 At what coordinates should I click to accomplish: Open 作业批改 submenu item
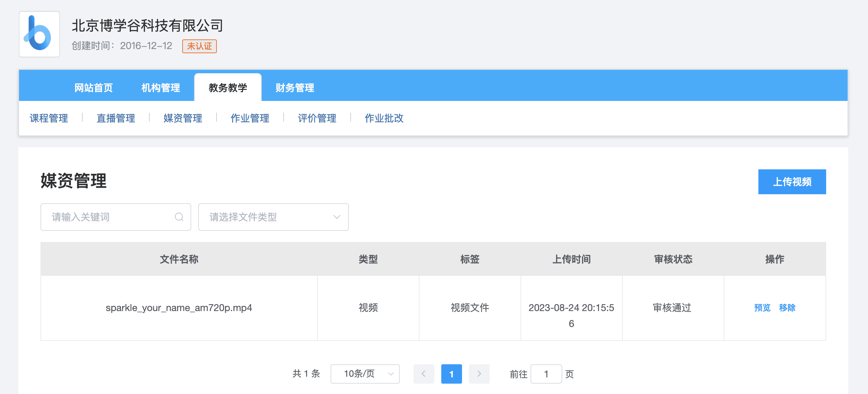(x=384, y=118)
